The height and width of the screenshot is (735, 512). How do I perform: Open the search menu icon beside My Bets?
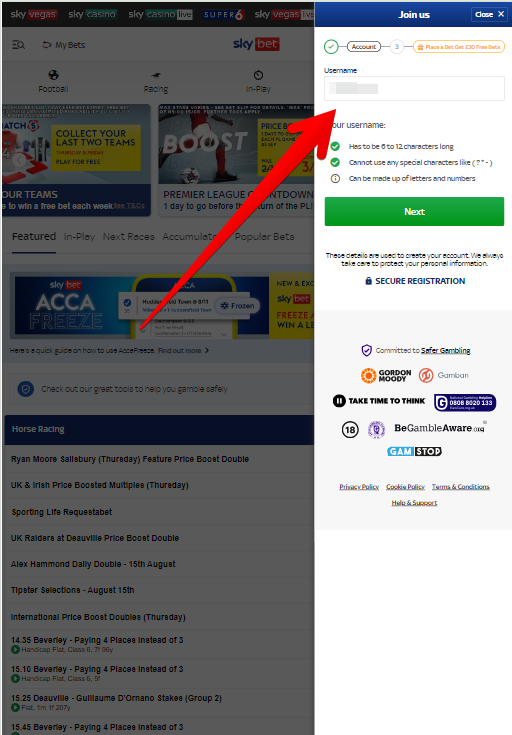coord(18,45)
